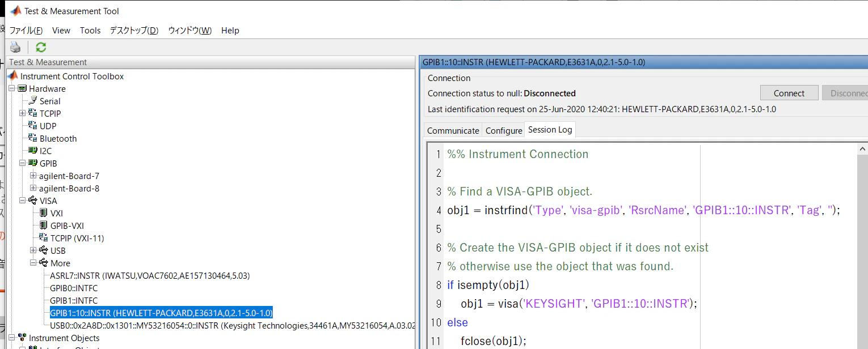Click the VXI node icon
Viewport: 868px width, 349px height.
click(x=44, y=213)
